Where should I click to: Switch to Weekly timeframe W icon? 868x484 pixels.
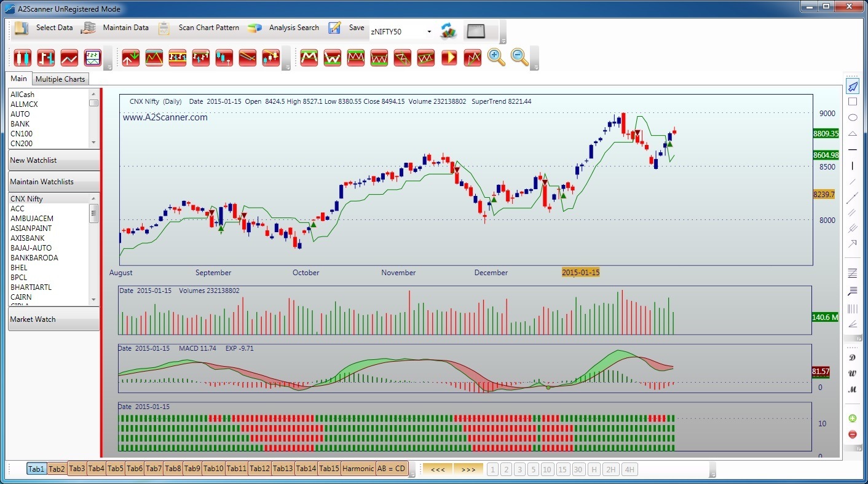point(853,373)
